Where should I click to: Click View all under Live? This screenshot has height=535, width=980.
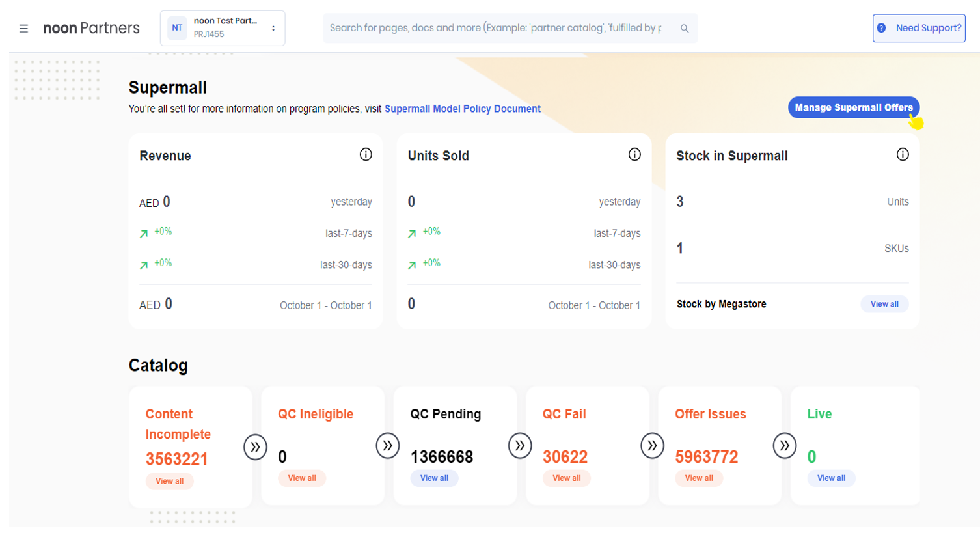click(832, 478)
